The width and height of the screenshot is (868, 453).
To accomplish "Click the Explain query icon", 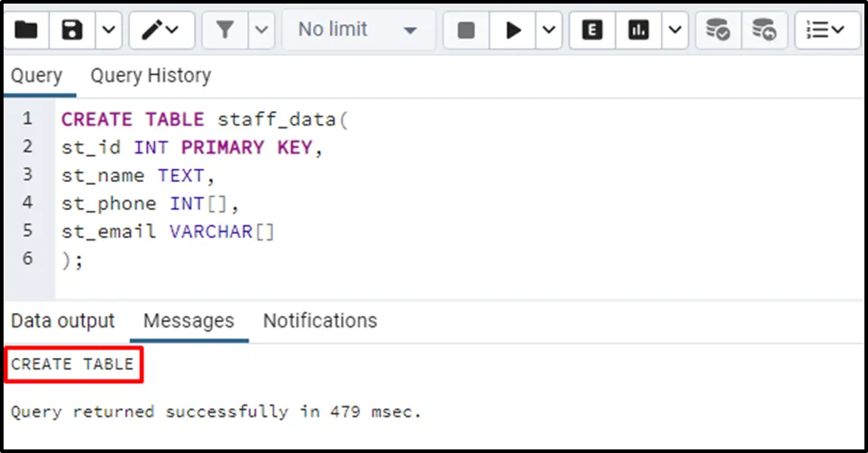I will 592,30.
